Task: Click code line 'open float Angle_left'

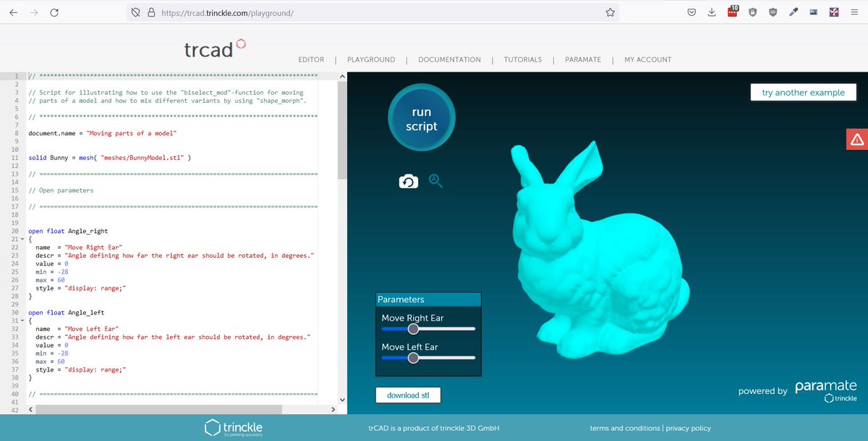Action: pos(66,313)
